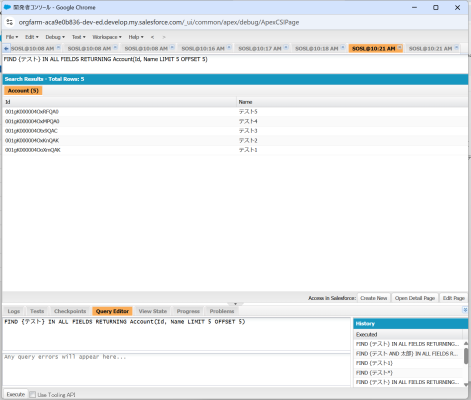471x400 pixels.
Task: Select the row named テスト2
Action: pyautogui.click(x=235, y=140)
